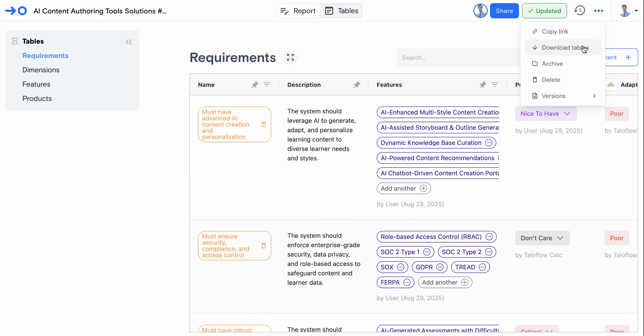
Task: Click the Poor adaptability rating badge
Action: tap(616, 114)
